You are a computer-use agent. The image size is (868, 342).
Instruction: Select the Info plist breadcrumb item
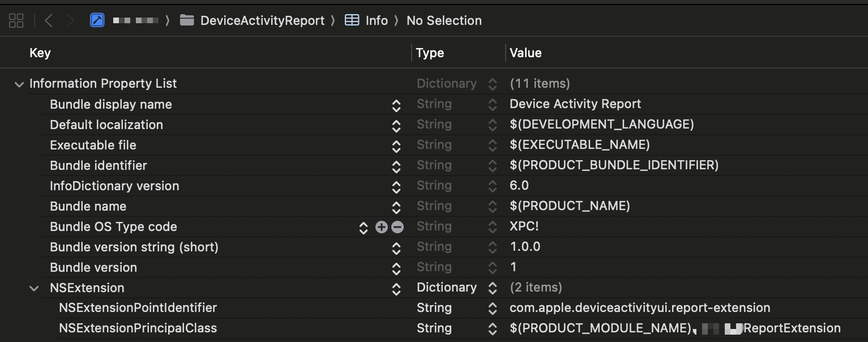[376, 21]
